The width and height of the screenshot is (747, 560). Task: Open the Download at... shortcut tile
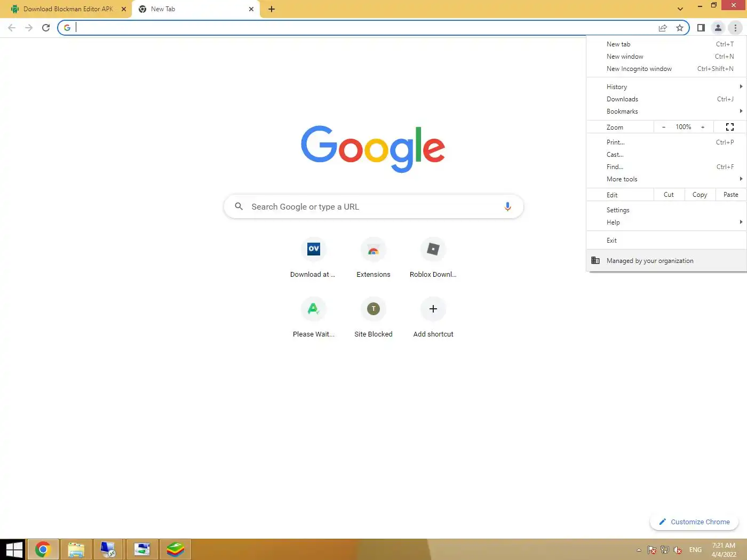[314, 258]
